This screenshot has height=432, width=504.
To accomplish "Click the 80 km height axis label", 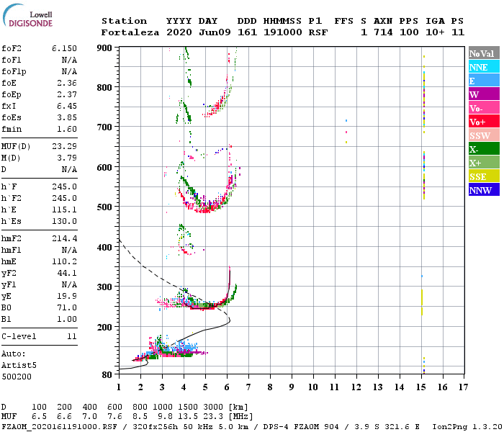I will click(107, 375).
